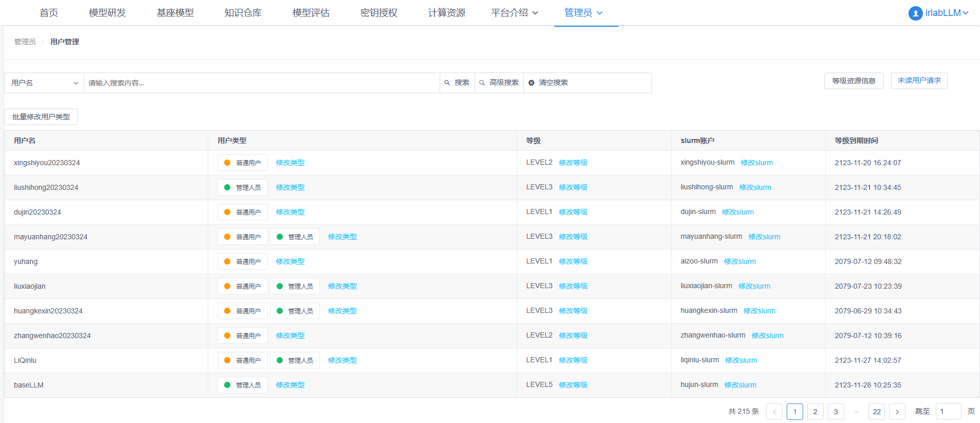Click the 等级到期时间 column header
Image resolution: width=980 pixels, height=423 pixels.
pyautogui.click(x=856, y=140)
